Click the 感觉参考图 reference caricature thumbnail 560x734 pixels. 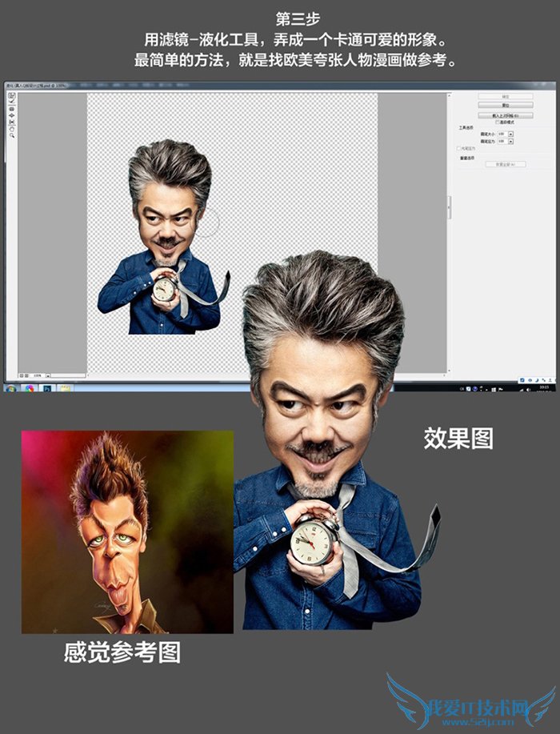click(127, 531)
